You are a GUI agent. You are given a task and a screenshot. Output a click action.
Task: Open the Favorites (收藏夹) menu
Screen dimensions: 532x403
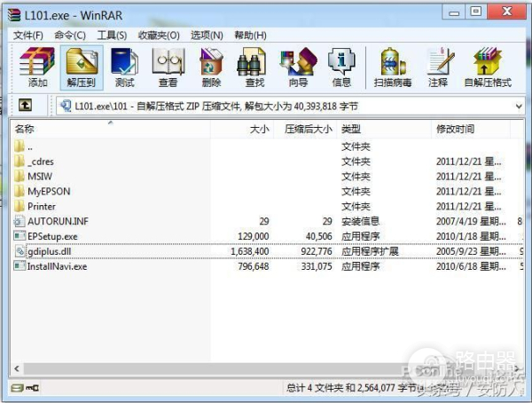point(159,35)
